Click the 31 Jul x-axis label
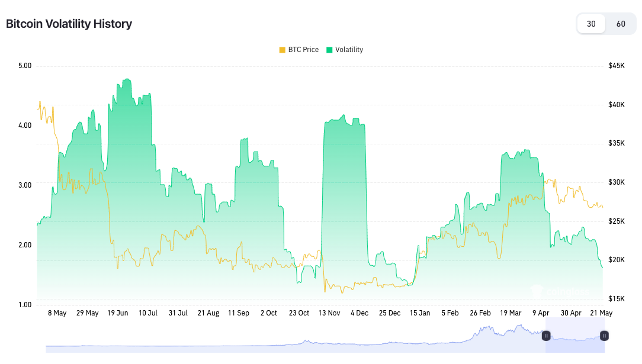This screenshot has width=642, height=364. pyautogui.click(x=178, y=313)
